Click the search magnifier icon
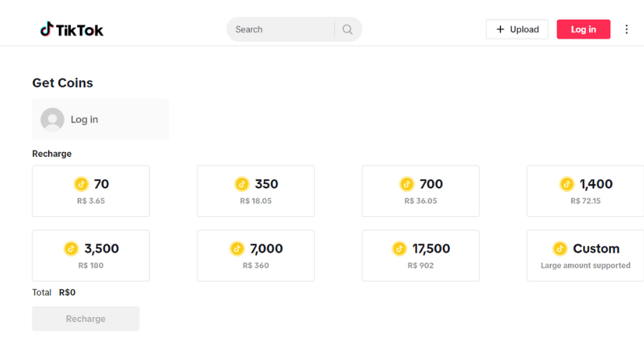The image size is (644, 358). pyautogui.click(x=348, y=29)
